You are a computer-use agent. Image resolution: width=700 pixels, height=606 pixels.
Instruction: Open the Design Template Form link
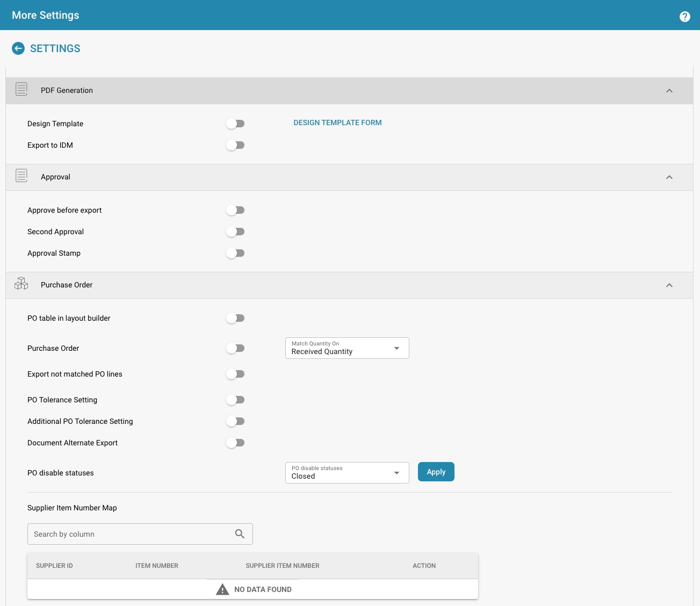(x=337, y=123)
